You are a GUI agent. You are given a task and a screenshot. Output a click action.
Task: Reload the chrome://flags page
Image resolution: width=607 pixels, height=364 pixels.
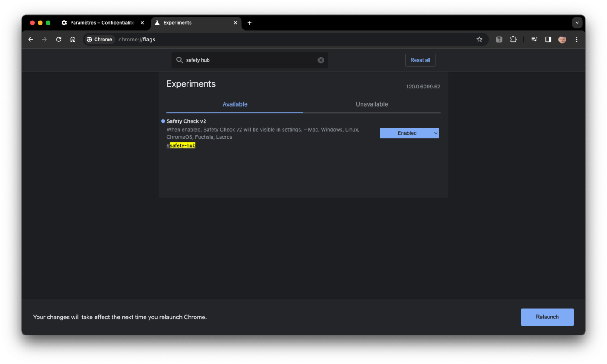click(x=58, y=40)
